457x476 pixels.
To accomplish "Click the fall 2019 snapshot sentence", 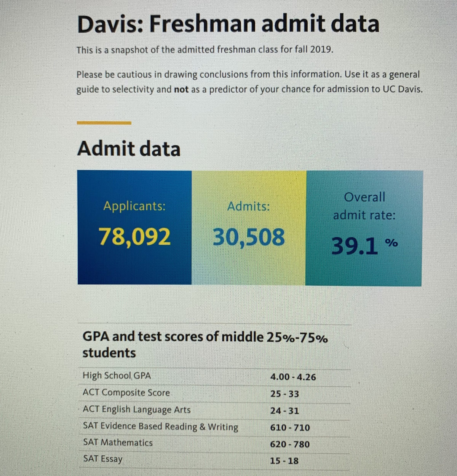I will tap(205, 50).
